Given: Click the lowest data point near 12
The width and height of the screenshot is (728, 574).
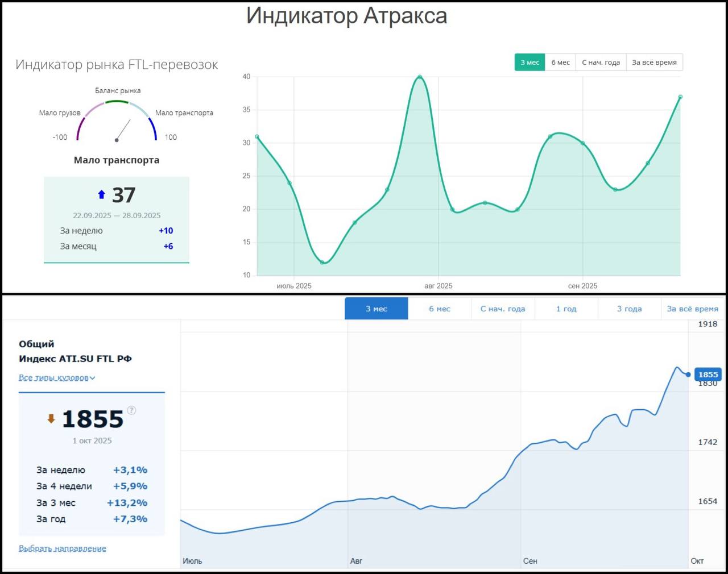Looking at the screenshot, I should [322, 263].
